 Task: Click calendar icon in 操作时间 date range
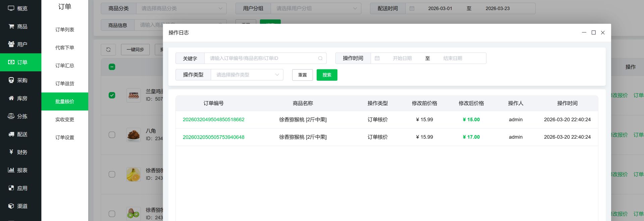pos(377,58)
